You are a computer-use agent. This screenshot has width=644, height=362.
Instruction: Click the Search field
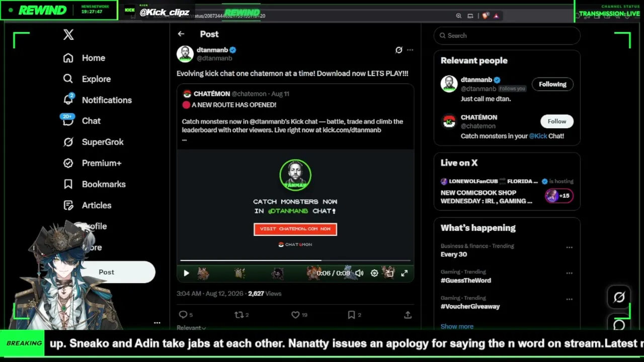[507, 36]
